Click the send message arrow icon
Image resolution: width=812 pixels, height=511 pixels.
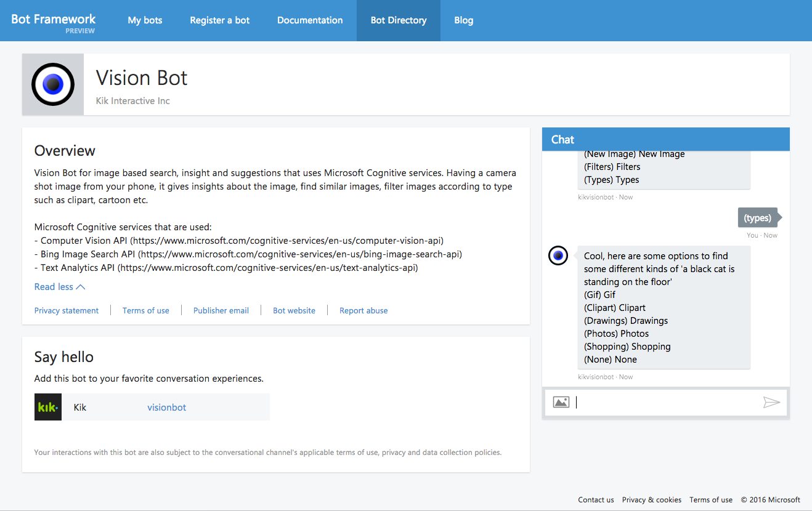[x=771, y=402]
